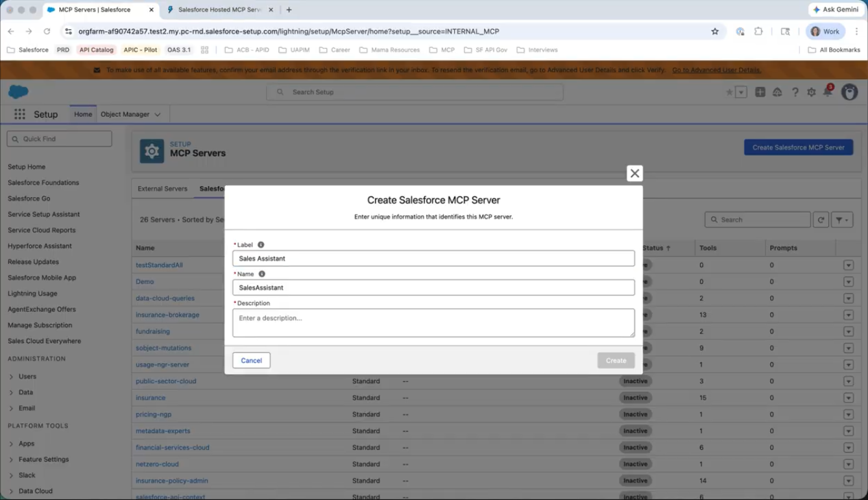Expand the Feature Settings section
Viewport: 868px width, 500px height.
click(11, 460)
